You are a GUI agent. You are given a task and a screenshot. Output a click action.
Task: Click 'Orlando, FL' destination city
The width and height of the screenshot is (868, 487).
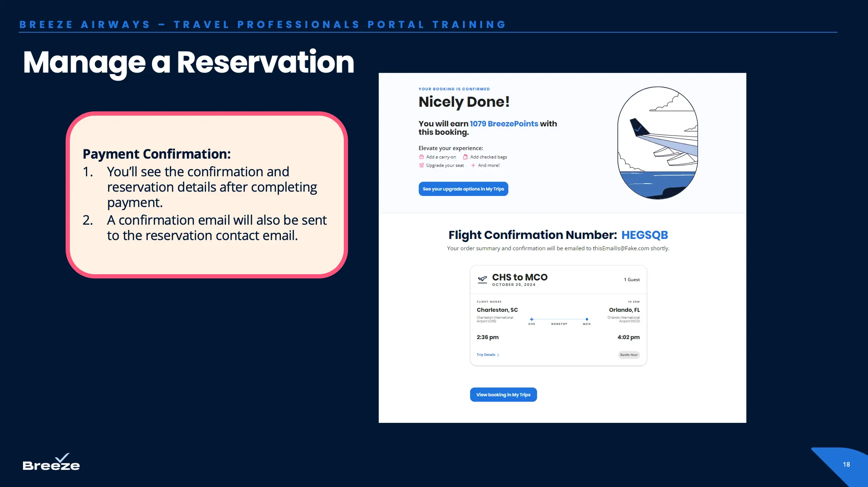624,310
